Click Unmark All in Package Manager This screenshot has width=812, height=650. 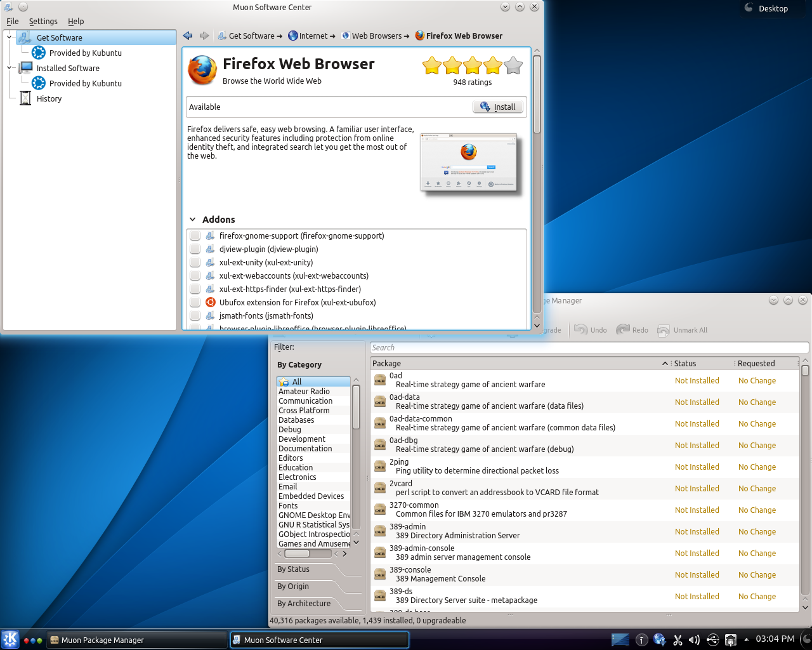tap(683, 330)
